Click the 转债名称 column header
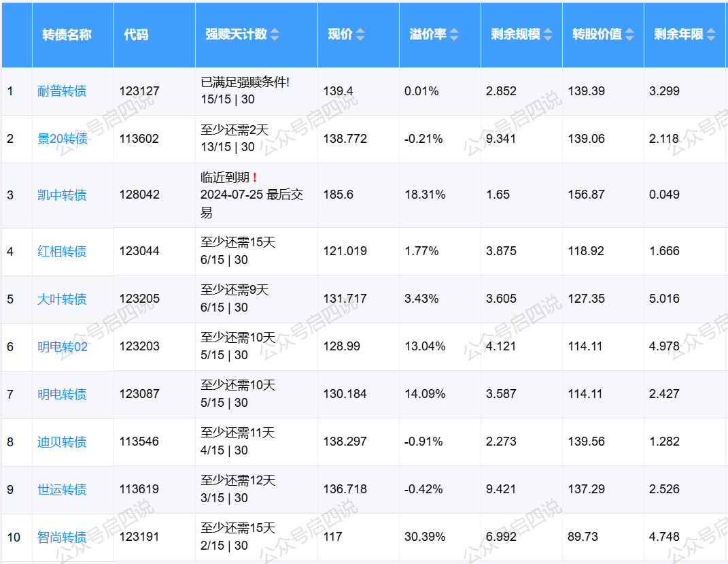This screenshot has width=728, height=564. coord(67,35)
